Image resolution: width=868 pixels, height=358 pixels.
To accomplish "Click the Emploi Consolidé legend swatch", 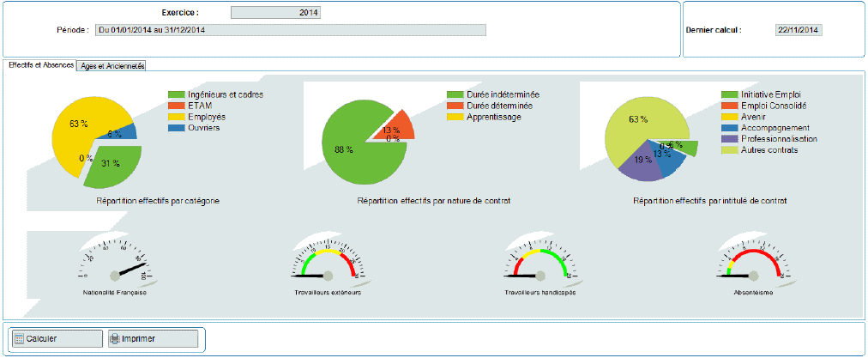I will tap(730, 106).
